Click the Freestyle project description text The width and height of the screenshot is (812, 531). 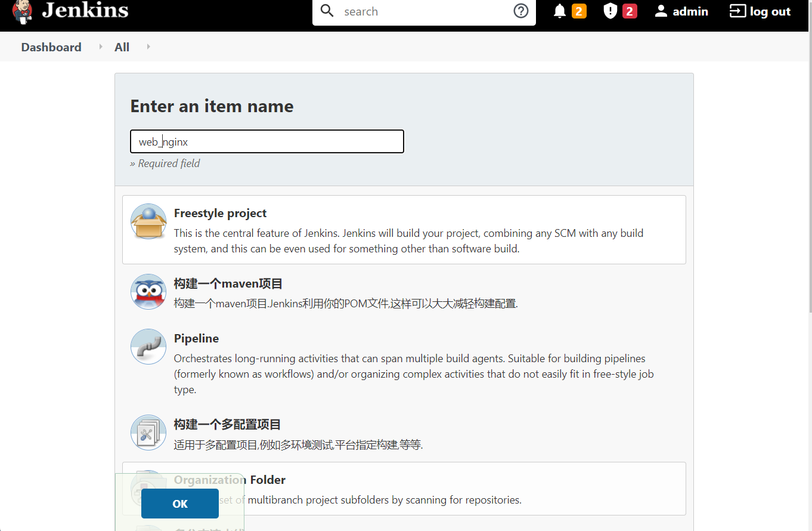point(409,241)
